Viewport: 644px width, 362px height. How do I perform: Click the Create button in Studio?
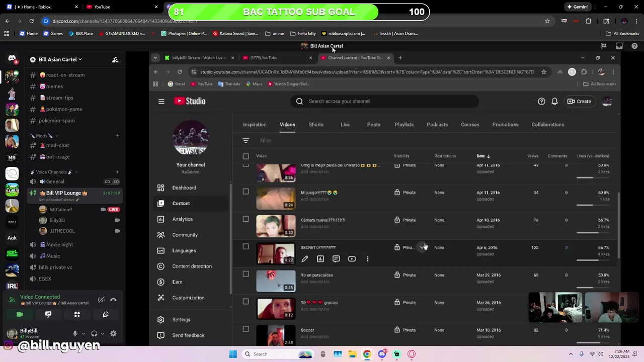579,101
